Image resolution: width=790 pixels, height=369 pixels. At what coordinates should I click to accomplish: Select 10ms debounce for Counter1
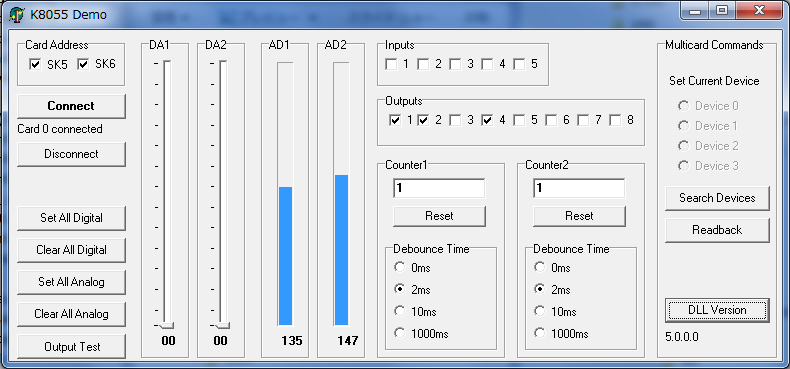(x=400, y=311)
